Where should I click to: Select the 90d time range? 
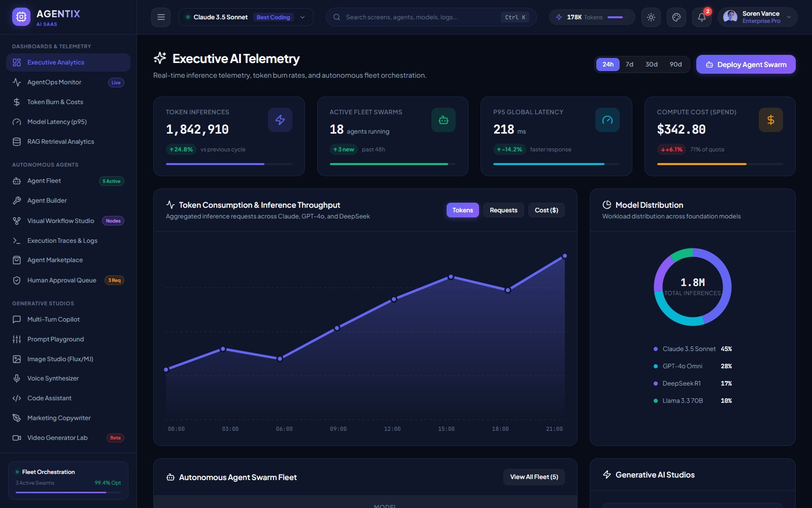pos(675,65)
